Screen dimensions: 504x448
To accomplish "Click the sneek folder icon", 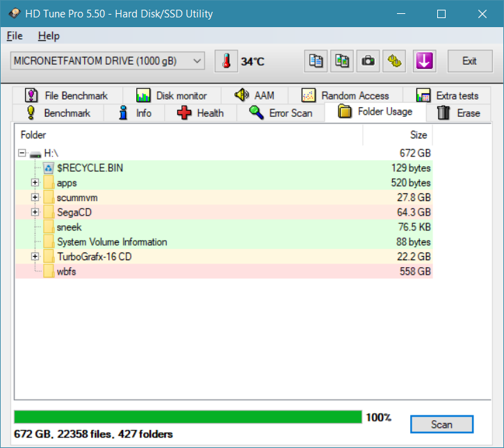I will [49, 227].
